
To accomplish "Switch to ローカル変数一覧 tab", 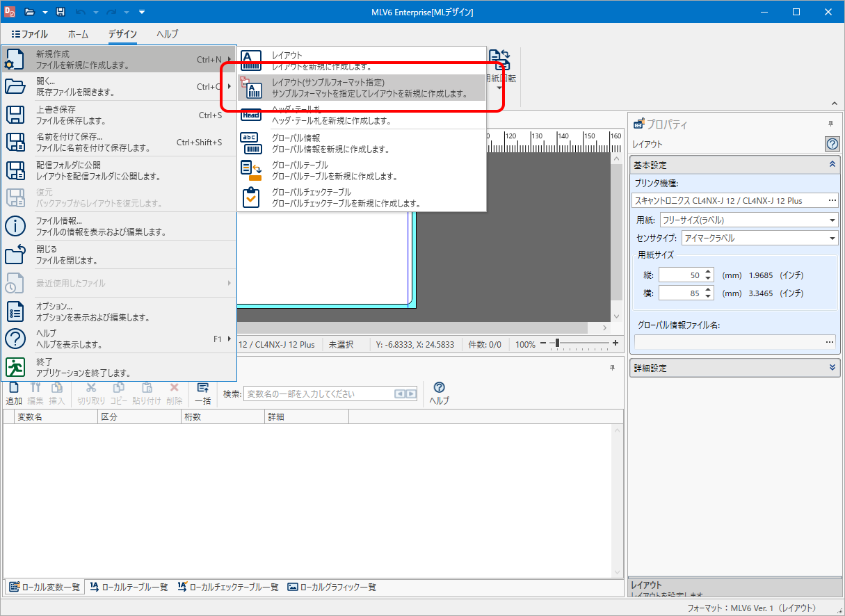I will pyautogui.click(x=45, y=587).
